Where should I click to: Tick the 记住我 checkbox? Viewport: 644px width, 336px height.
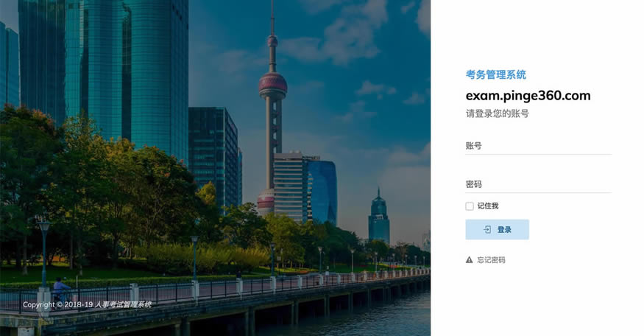pos(470,206)
